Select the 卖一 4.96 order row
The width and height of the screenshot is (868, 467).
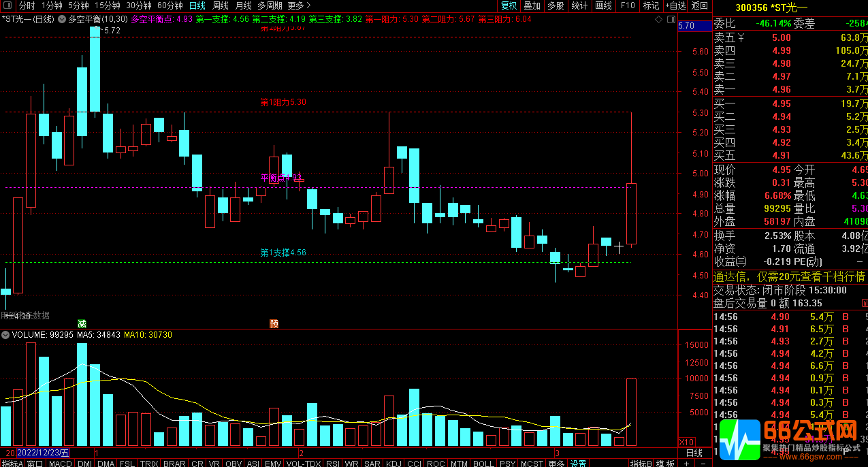pos(790,89)
